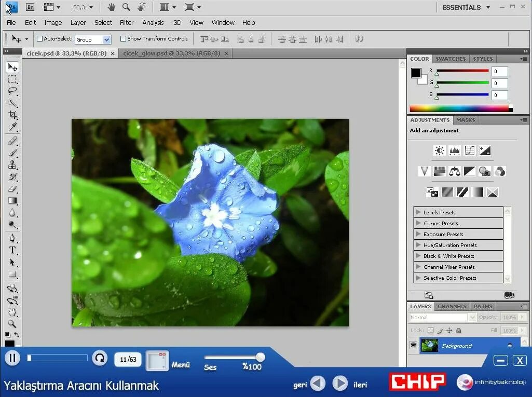
Task: Pause the tutorial playback
Action: coord(12,358)
